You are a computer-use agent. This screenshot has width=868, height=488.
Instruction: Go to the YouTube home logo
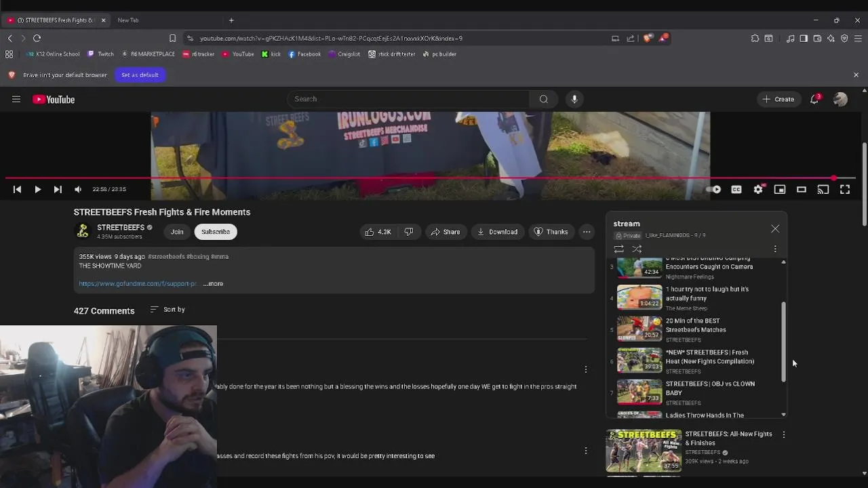pos(54,100)
